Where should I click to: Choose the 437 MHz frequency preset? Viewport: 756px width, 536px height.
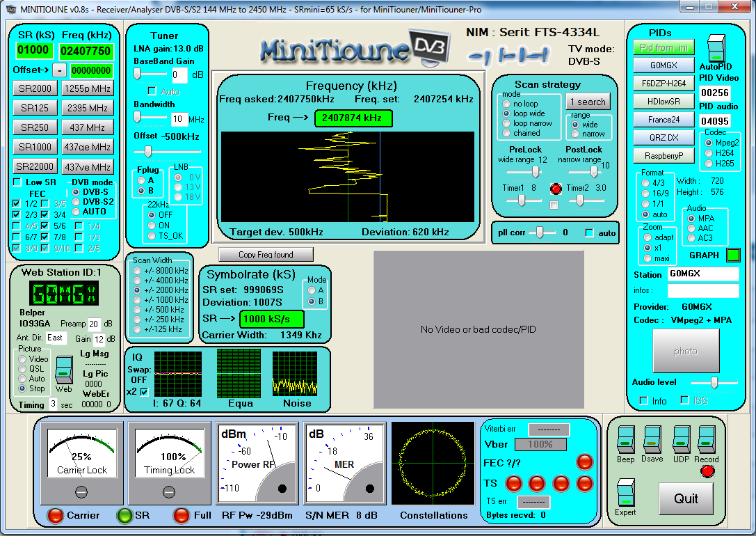click(87, 127)
